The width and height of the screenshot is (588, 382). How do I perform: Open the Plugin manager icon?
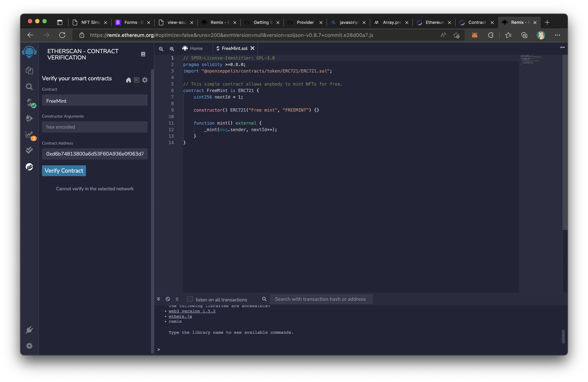tap(29, 330)
